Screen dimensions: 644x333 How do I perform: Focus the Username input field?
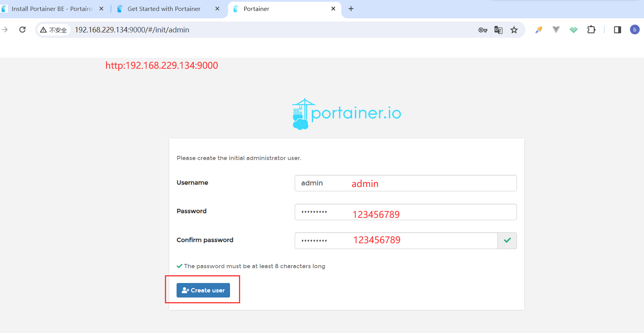(405, 183)
